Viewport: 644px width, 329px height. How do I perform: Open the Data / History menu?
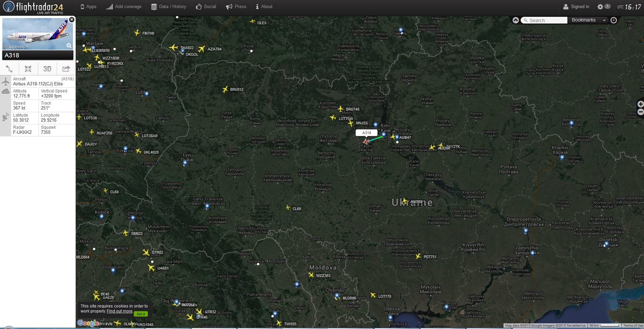point(168,7)
